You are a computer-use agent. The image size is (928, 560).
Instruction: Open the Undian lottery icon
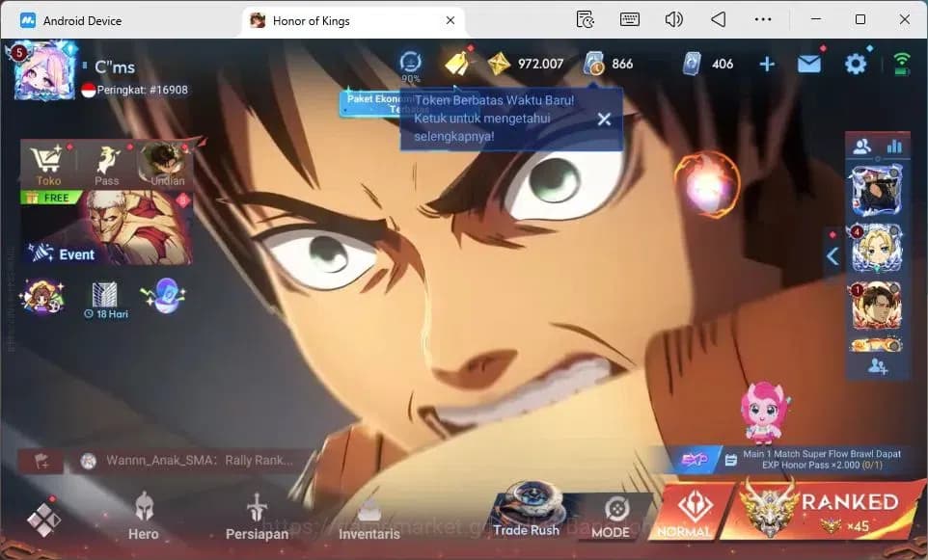point(165,165)
